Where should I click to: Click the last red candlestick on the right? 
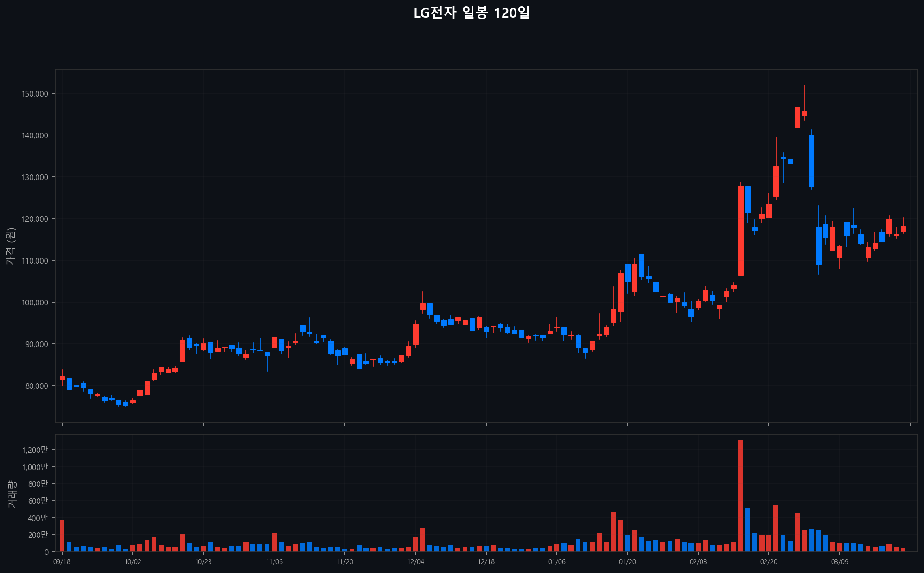(x=903, y=229)
